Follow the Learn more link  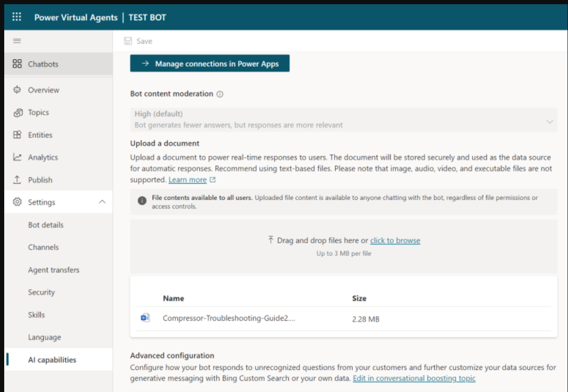pyautogui.click(x=187, y=180)
